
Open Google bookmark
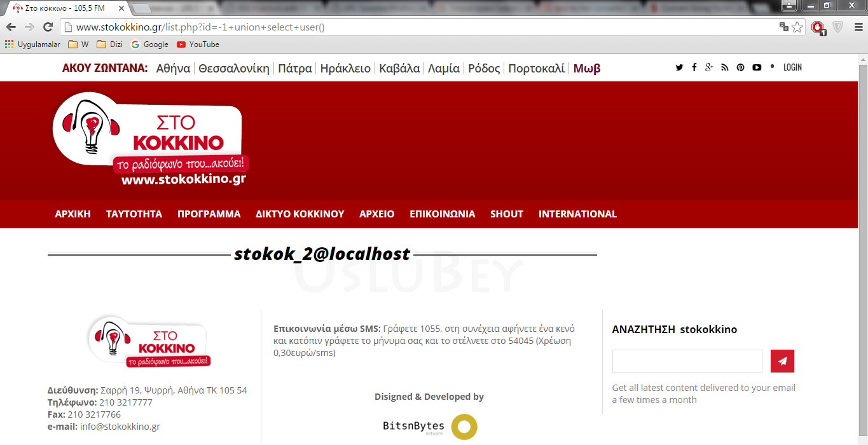149,44
